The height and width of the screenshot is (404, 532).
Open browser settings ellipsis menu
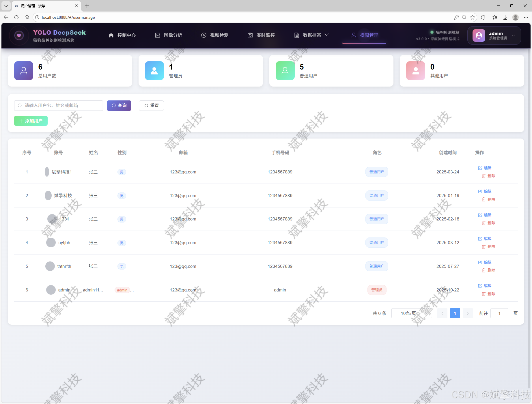(x=526, y=17)
